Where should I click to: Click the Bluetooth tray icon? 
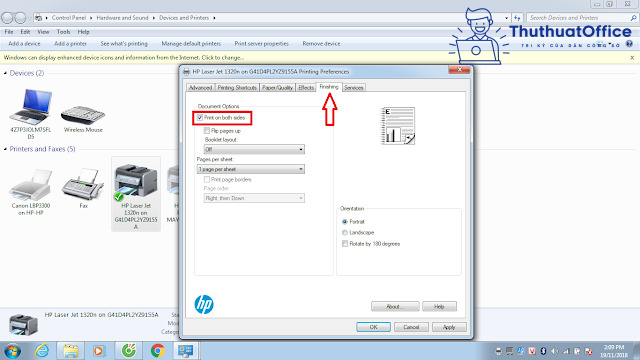point(543,351)
